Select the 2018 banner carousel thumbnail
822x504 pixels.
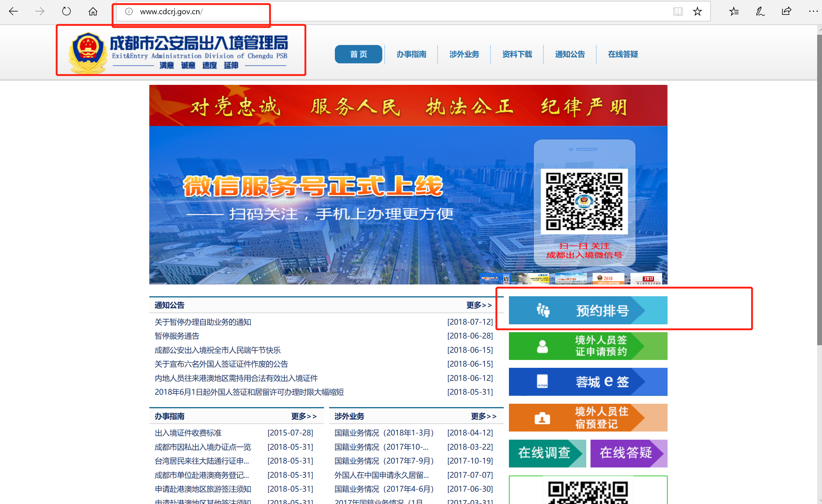point(608,279)
